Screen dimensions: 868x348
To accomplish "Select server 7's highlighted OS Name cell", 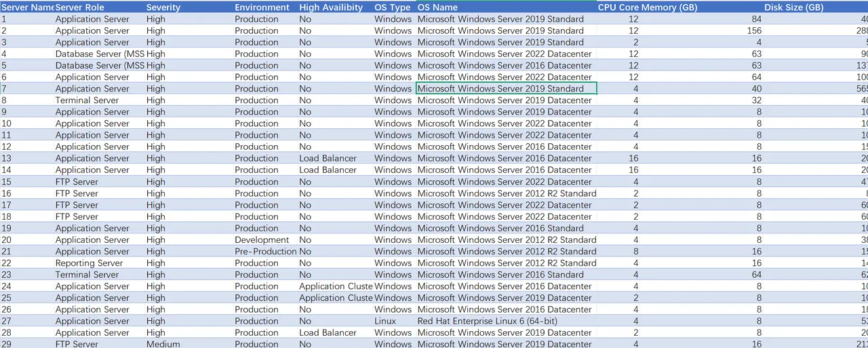I will 506,89.
